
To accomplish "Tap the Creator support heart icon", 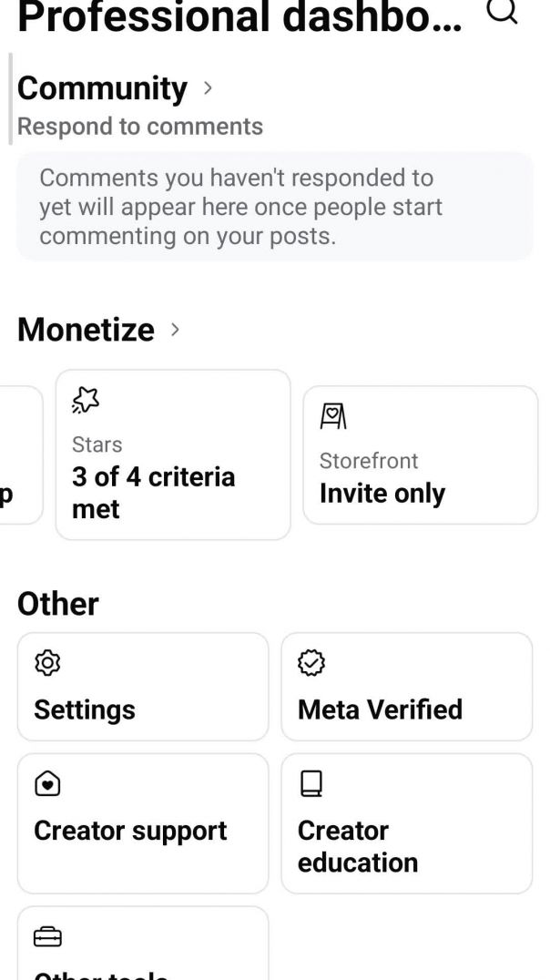I will click(x=47, y=784).
